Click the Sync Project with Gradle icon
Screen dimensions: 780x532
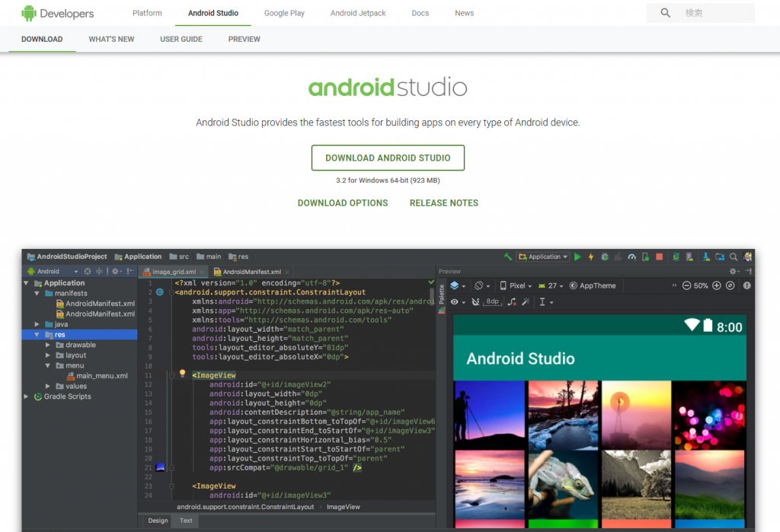[x=676, y=256]
